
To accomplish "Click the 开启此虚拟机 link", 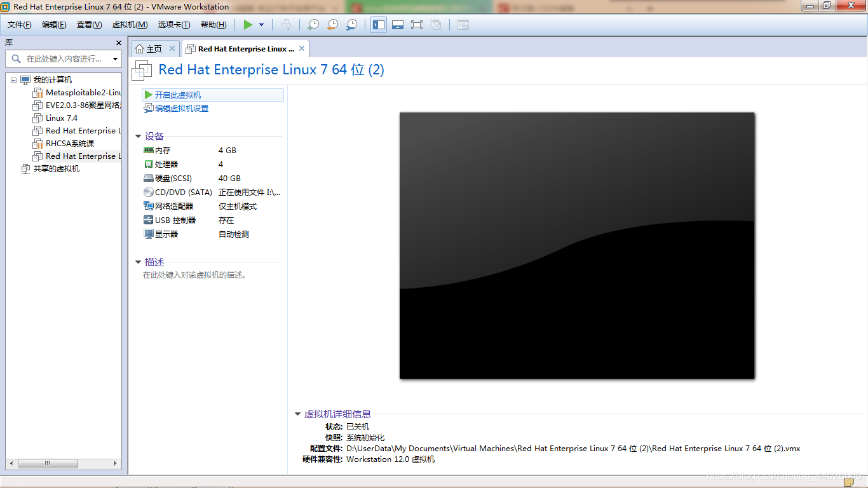I will coord(178,95).
